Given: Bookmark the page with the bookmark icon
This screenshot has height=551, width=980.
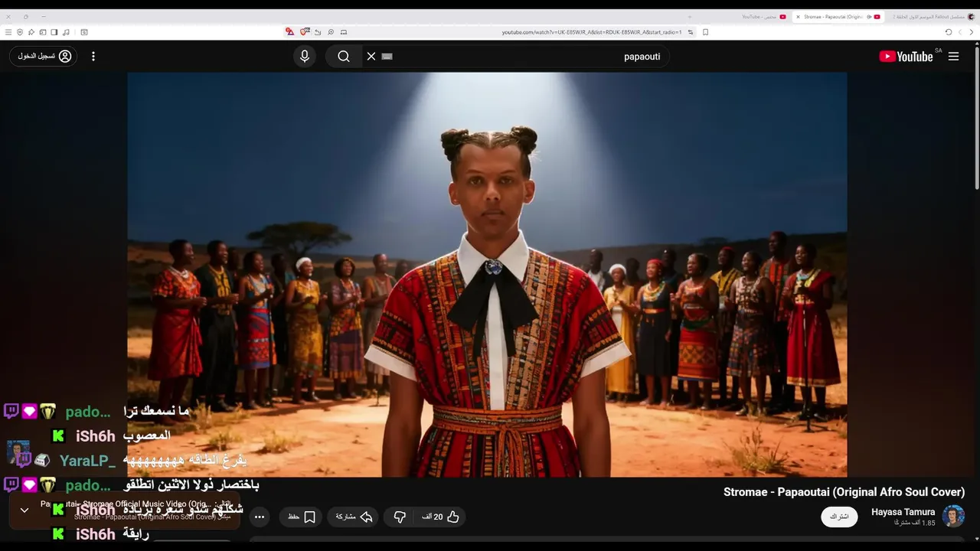Looking at the screenshot, I should pyautogui.click(x=705, y=32).
